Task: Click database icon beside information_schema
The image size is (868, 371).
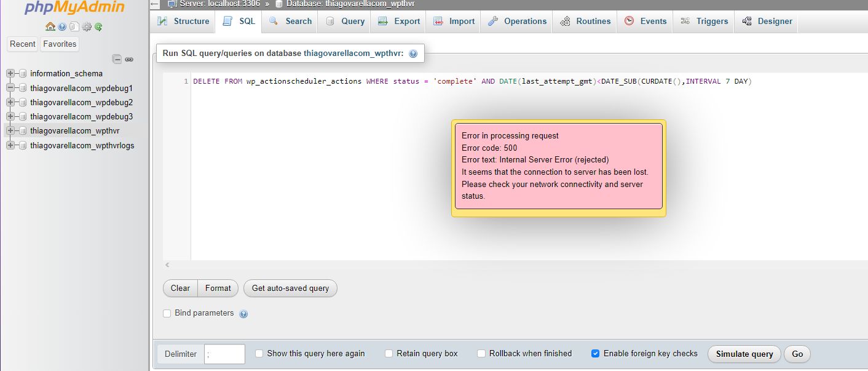Action: coord(23,73)
